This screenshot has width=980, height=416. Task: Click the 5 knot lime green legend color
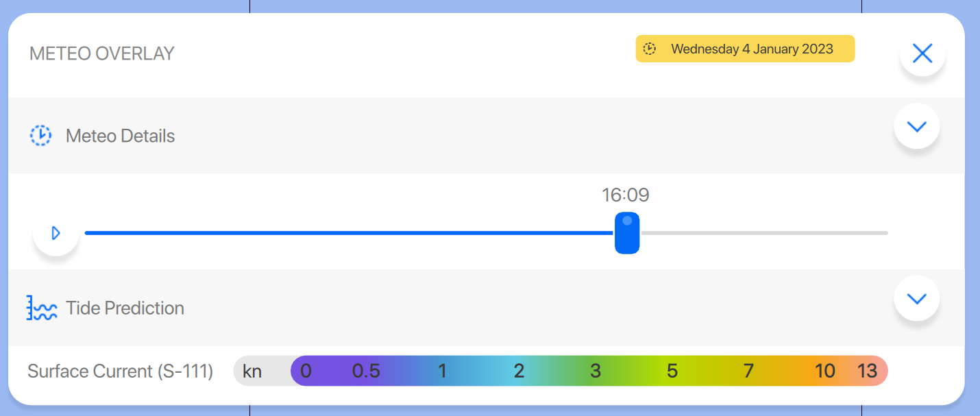[672, 371]
